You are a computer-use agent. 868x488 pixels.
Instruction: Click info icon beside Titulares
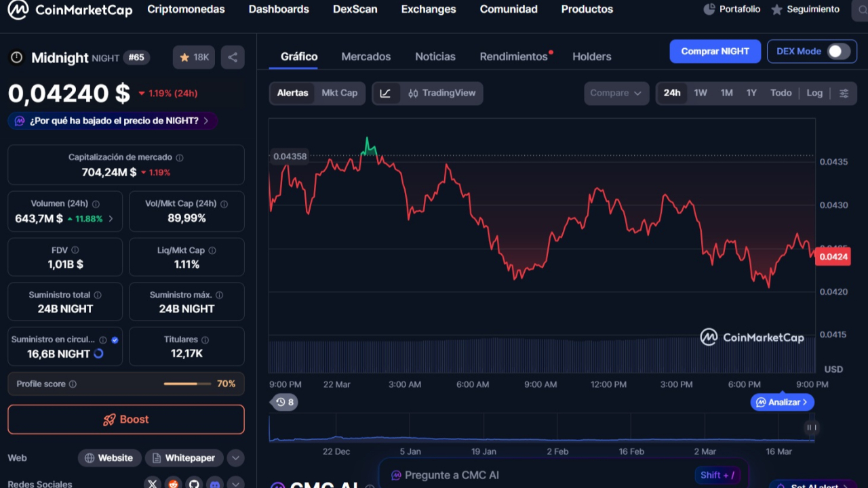(x=205, y=340)
